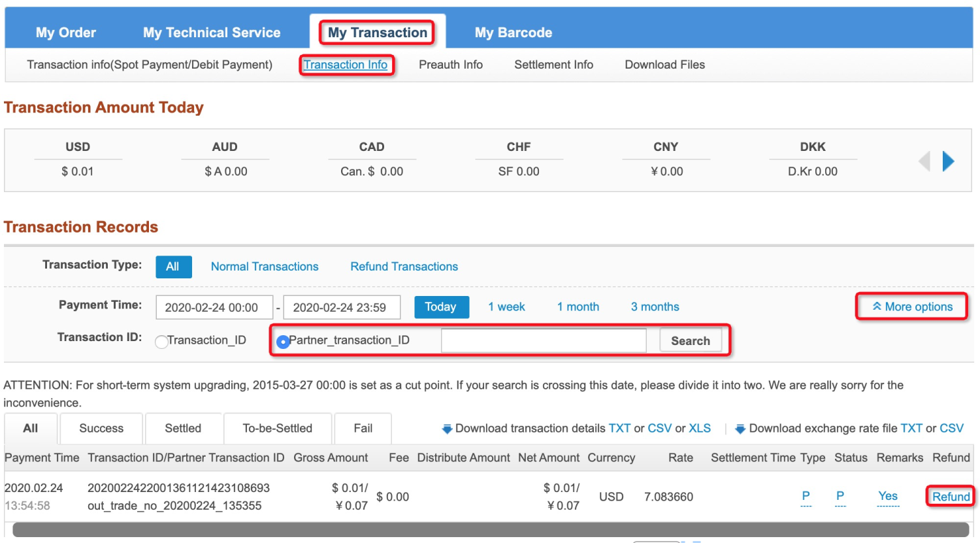The height and width of the screenshot is (543, 980).
Task: Click the gray left currency arrow
Action: 924,161
